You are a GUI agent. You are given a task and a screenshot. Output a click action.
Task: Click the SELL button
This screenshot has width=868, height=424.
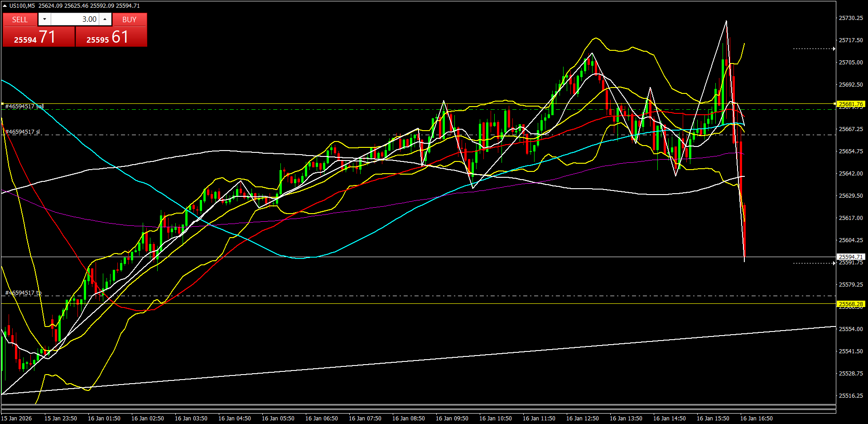click(20, 19)
